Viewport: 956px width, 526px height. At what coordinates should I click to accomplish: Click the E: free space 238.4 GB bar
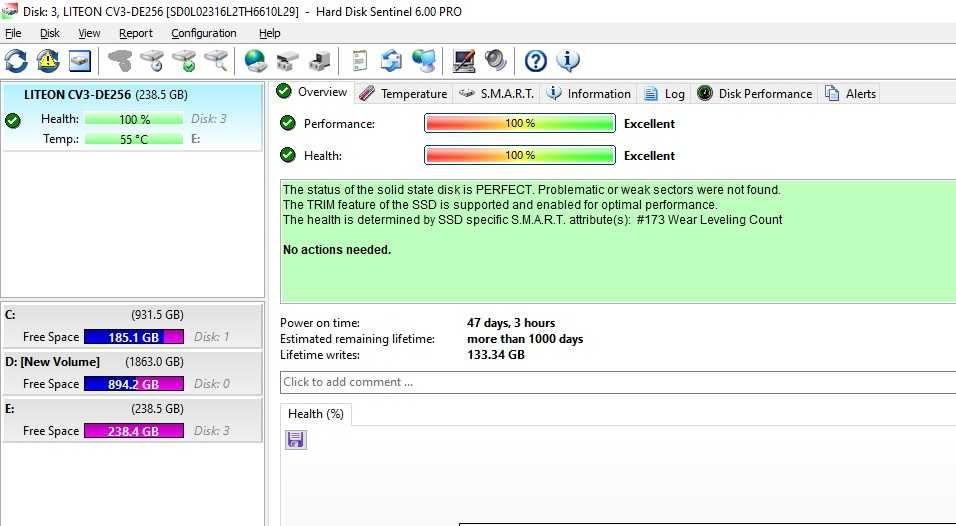click(x=134, y=430)
